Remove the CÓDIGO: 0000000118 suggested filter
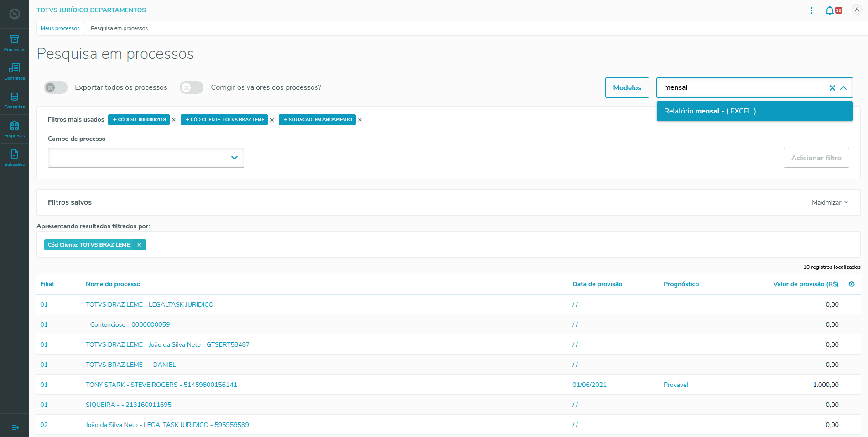Screen dimensions: 868x437 (174, 120)
